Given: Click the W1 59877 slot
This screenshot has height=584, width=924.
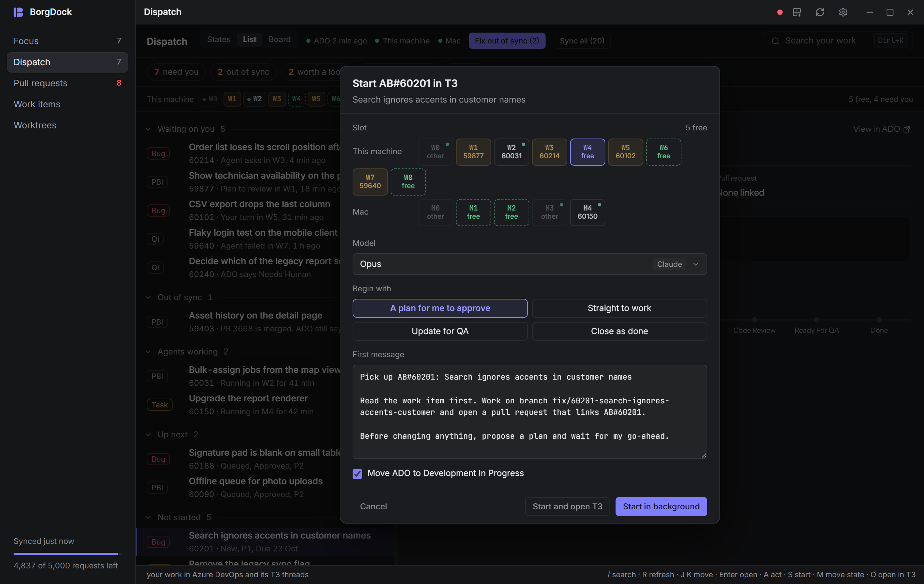Looking at the screenshot, I should [473, 152].
